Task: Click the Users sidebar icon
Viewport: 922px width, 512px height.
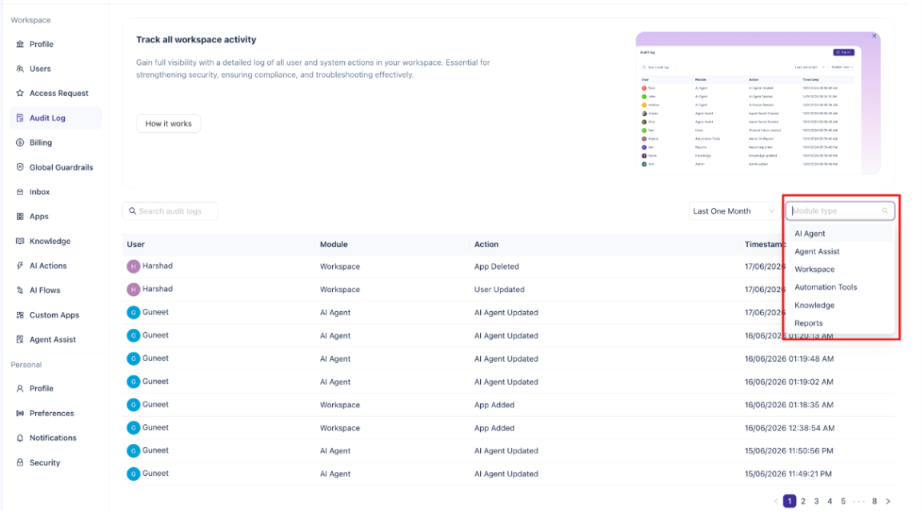Action: (x=20, y=69)
